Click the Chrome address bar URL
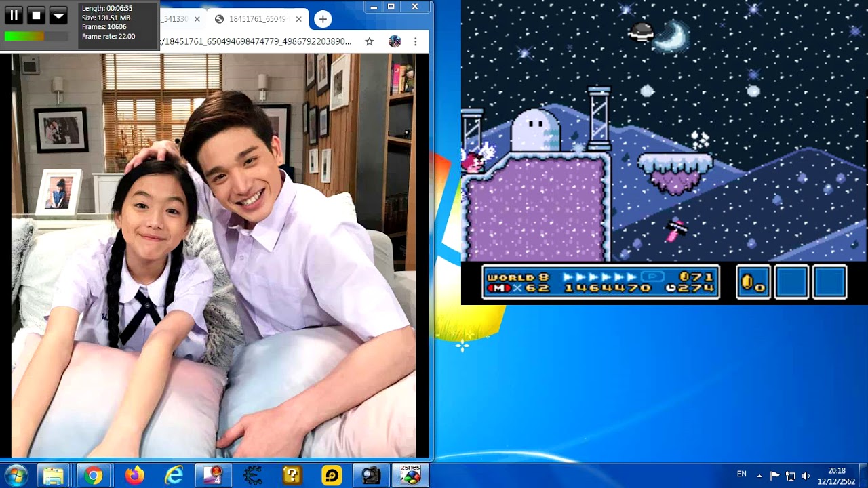868x488 pixels. 255,41
